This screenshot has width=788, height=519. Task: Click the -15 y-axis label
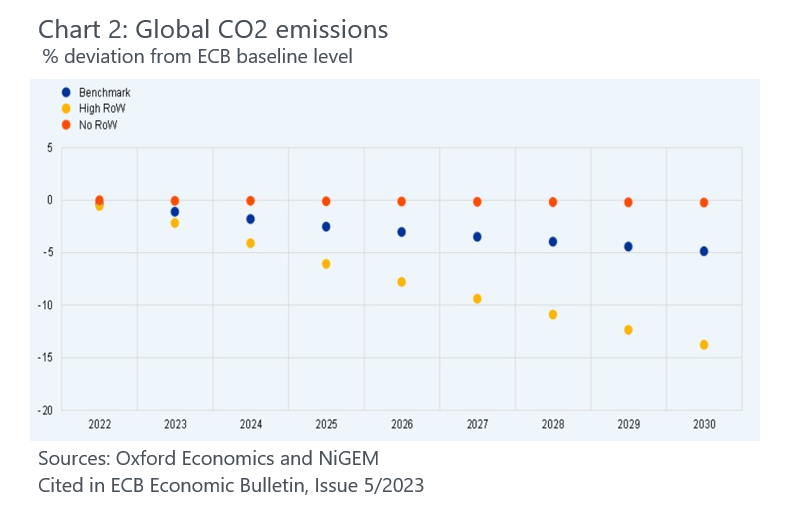point(46,358)
